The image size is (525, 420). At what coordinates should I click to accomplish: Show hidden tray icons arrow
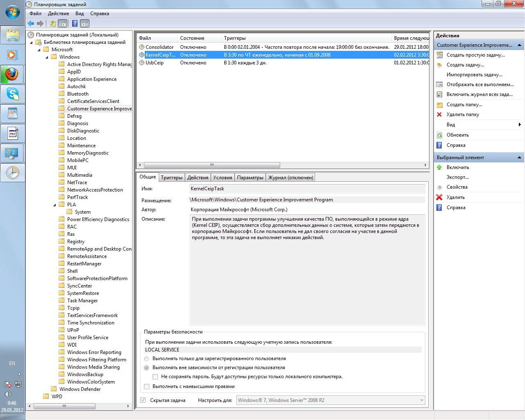19,374
